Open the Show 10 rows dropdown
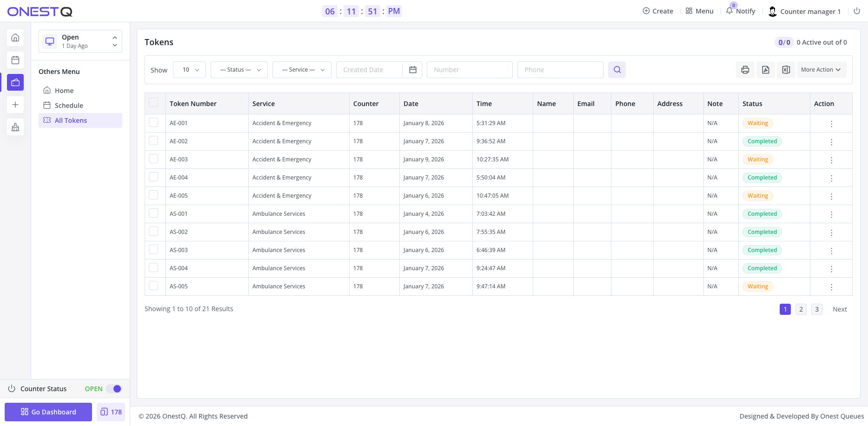This screenshot has height=426, width=868. pyautogui.click(x=189, y=70)
